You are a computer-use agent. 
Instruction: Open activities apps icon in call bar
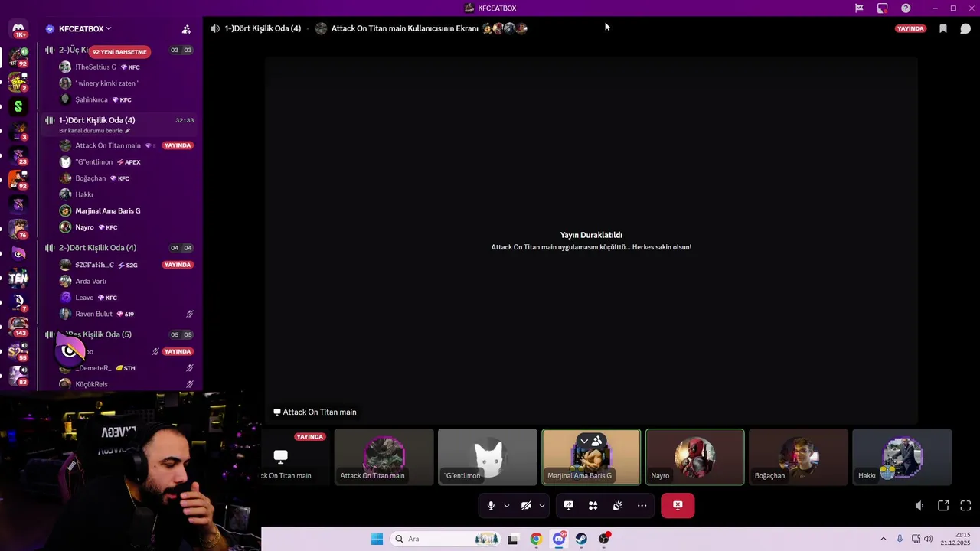[593, 505]
